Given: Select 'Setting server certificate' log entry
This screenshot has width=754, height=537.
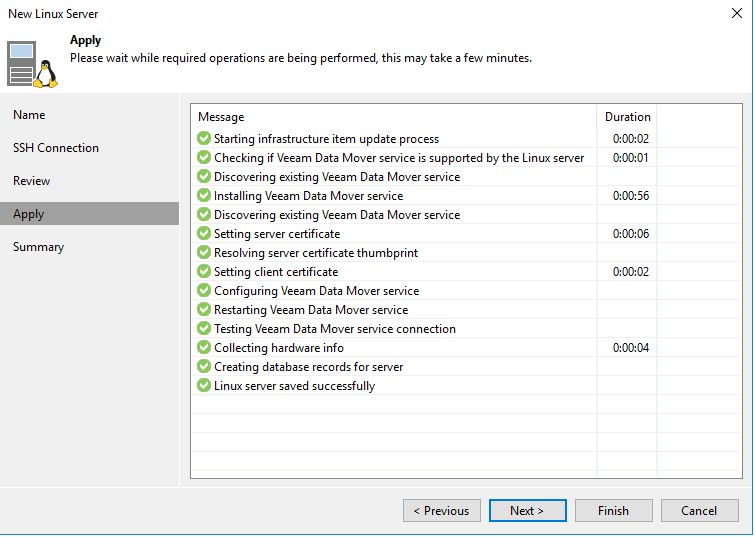Looking at the screenshot, I should point(276,234).
